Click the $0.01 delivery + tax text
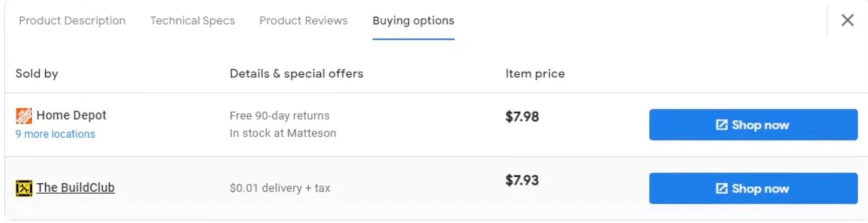This screenshot has width=868, height=223. 280,188
